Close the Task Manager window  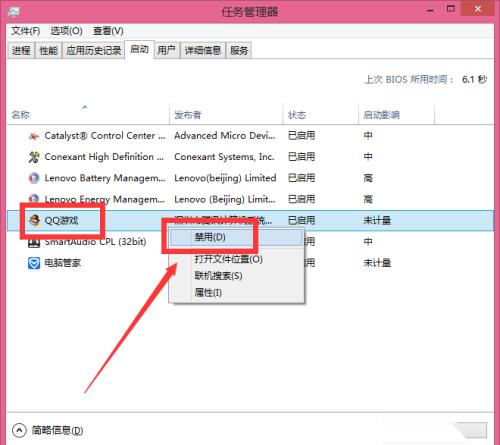tap(478, 9)
